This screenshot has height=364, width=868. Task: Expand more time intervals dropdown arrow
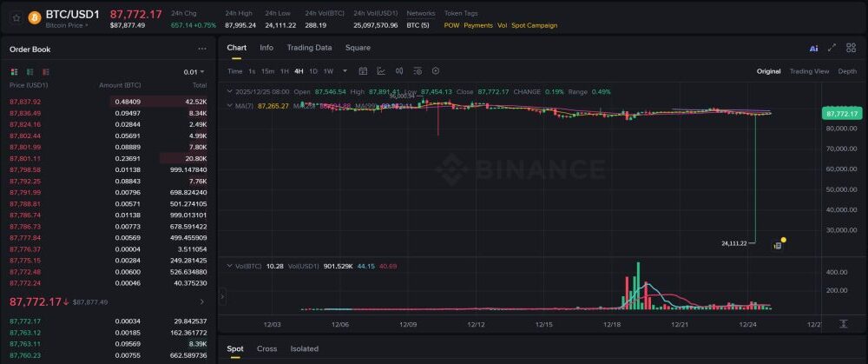(x=345, y=71)
